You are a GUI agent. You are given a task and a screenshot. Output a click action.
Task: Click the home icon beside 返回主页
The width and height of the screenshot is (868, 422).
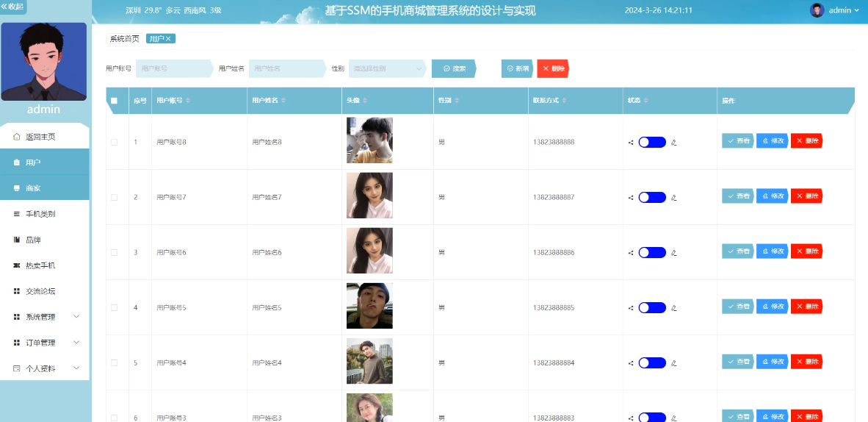pyautogui.click(x=17, y=137)
